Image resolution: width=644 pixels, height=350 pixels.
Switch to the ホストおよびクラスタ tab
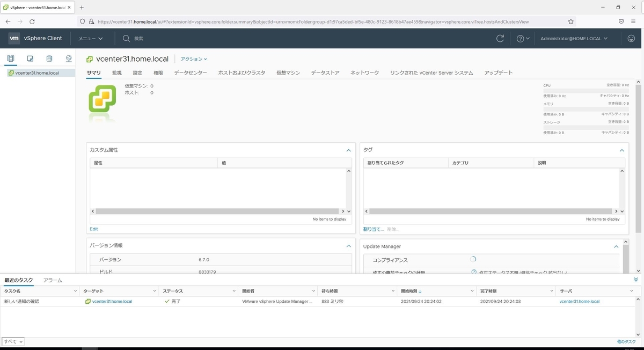click(241, 72)
